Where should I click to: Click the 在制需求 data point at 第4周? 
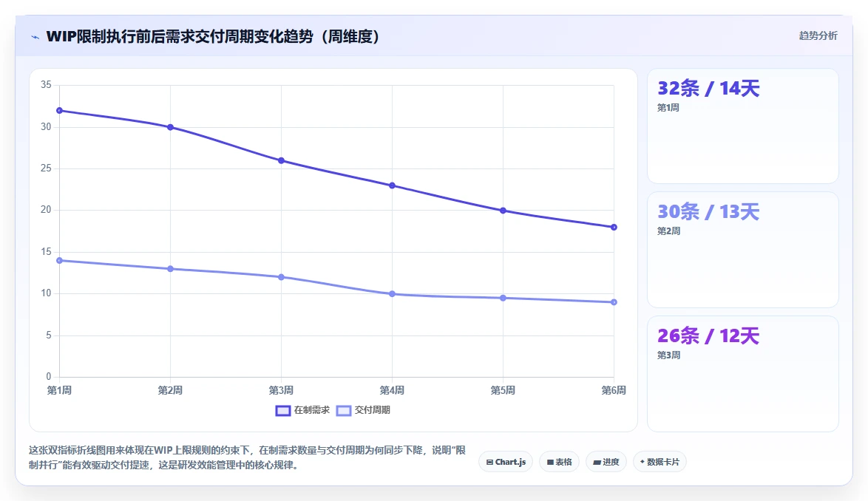392,185
